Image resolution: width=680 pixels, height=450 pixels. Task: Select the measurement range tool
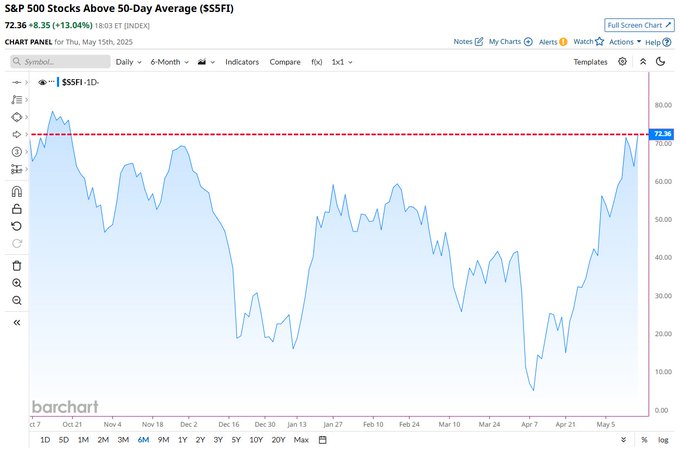coord(16,169)
